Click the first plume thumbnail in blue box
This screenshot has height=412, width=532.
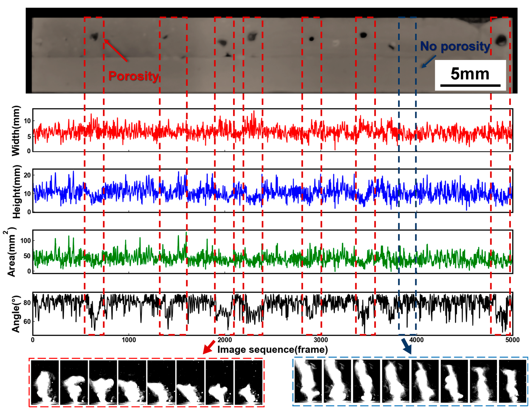click(308, 381)
